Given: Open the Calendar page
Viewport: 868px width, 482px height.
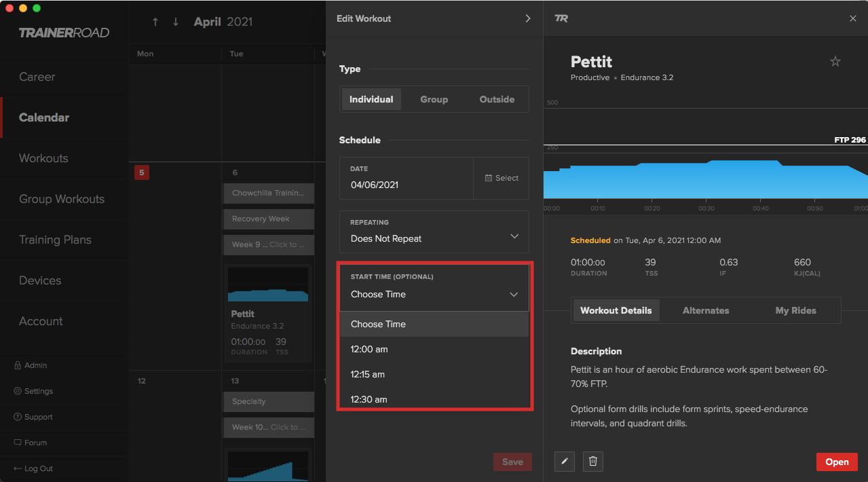Looking at the screenshot, I should click(x=44, y=117).
